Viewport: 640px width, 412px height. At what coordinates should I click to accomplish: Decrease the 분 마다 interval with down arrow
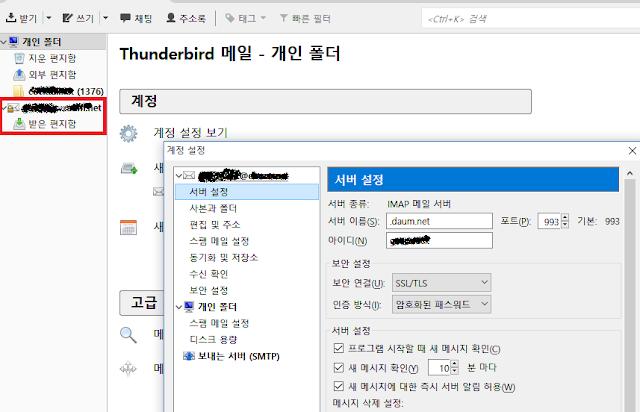tap(455, 371)
